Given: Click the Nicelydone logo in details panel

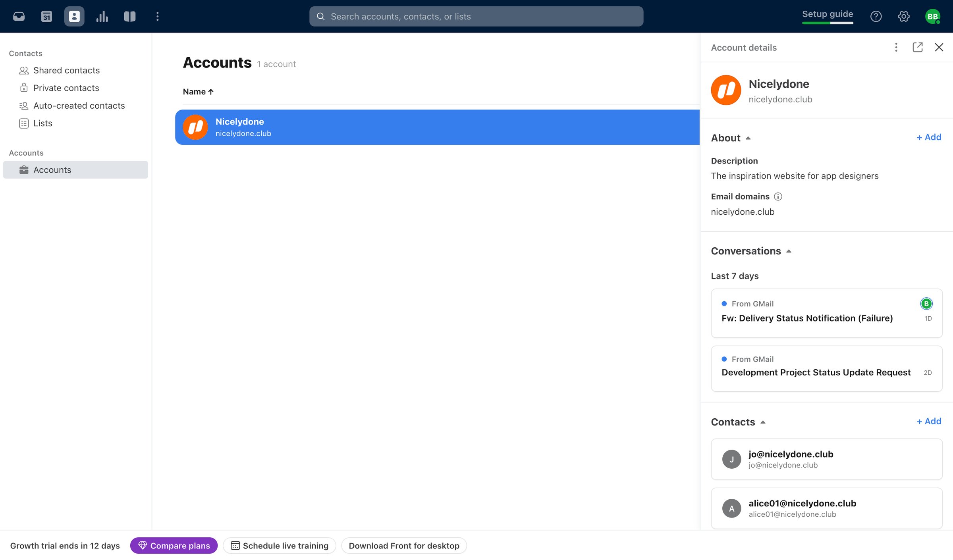Looking at the screenshot, I should (x=726, y=90).
